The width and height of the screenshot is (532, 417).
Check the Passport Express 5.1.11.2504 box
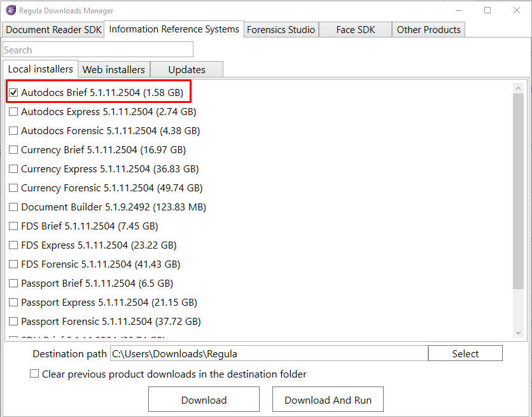click(13, 303)
